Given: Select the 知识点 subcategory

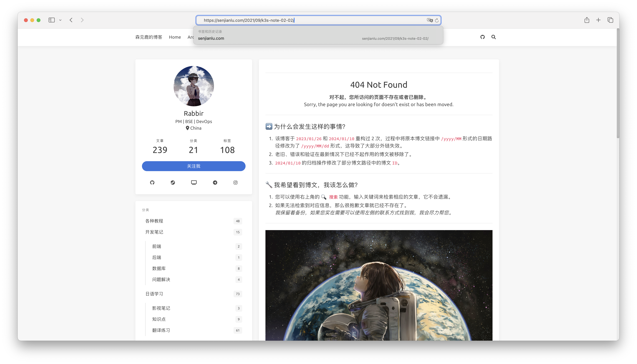Looking at the screenshot, I should tap(197, 319).
